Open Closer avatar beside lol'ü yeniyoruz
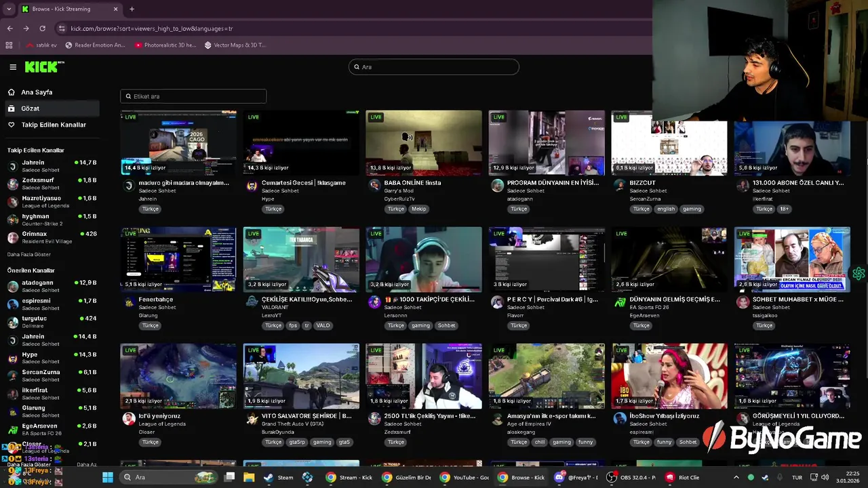 [129, 419]
